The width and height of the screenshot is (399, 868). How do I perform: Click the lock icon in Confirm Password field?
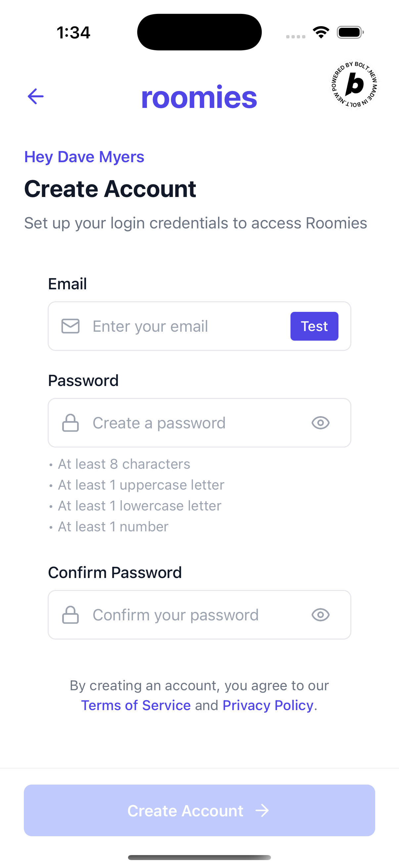[x=70, y=615]
